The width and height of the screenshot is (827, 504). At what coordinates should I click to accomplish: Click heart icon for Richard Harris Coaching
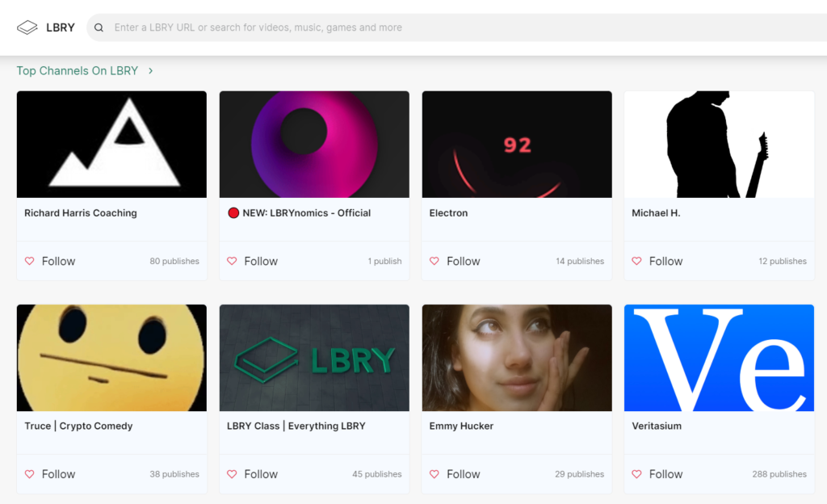(30, 261)
